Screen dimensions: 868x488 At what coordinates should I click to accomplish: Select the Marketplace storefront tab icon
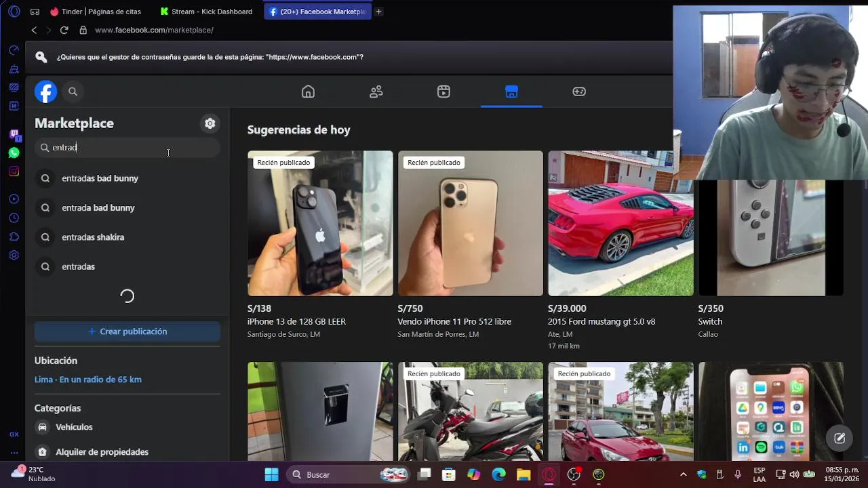click(511, 91)
